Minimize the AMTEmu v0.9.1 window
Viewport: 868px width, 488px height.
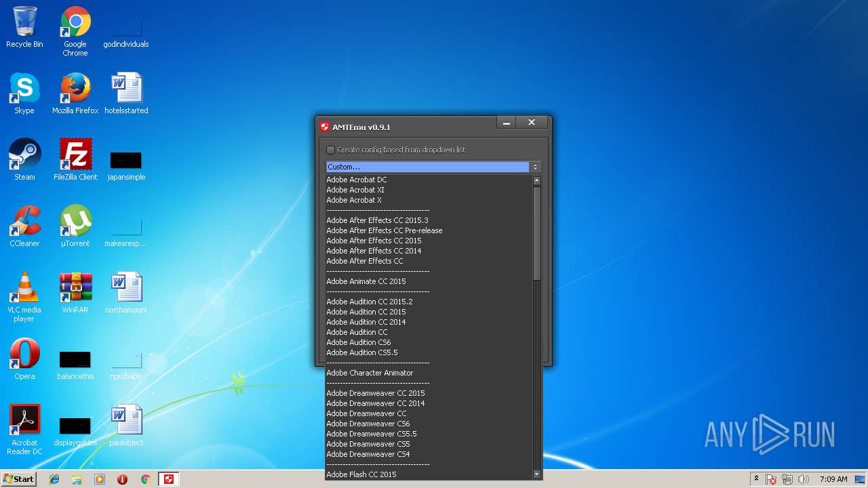[x=506, y=123]
